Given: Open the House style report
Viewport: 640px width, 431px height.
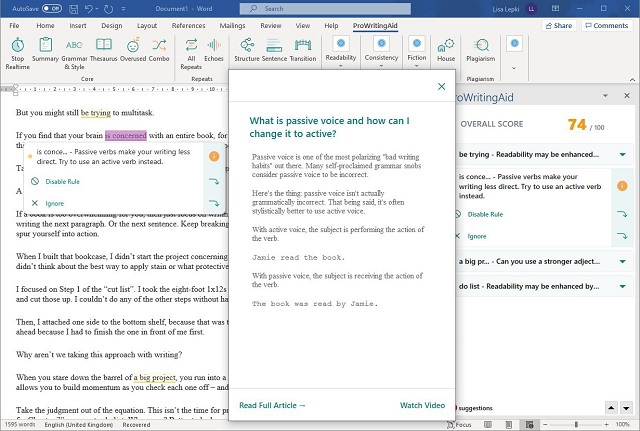Looking at the screenshot, I should (x=446, y=50).
